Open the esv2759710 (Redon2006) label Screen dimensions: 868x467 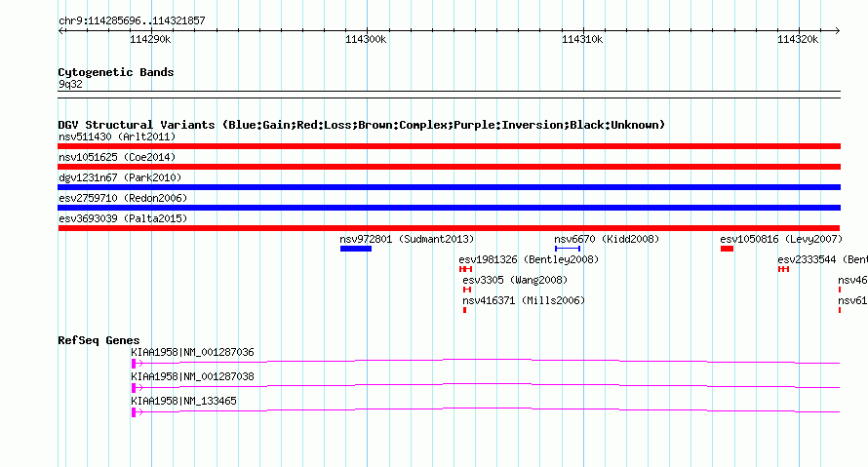pos(123,198)
